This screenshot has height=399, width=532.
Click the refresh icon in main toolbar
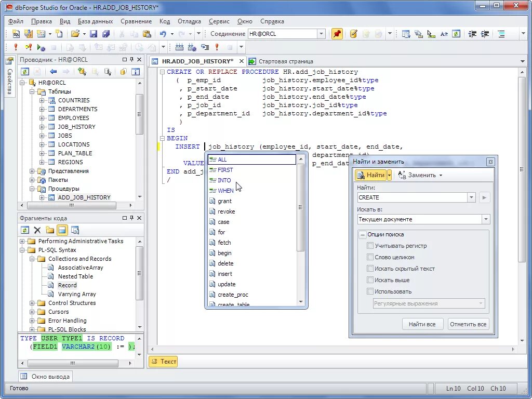point(457,34)
